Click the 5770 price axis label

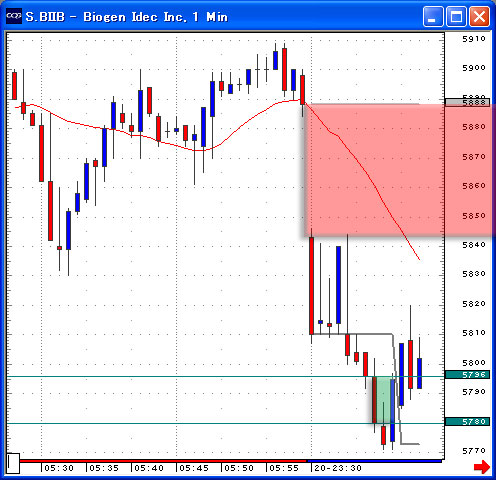pyautogui.click(x=474, y=451)
